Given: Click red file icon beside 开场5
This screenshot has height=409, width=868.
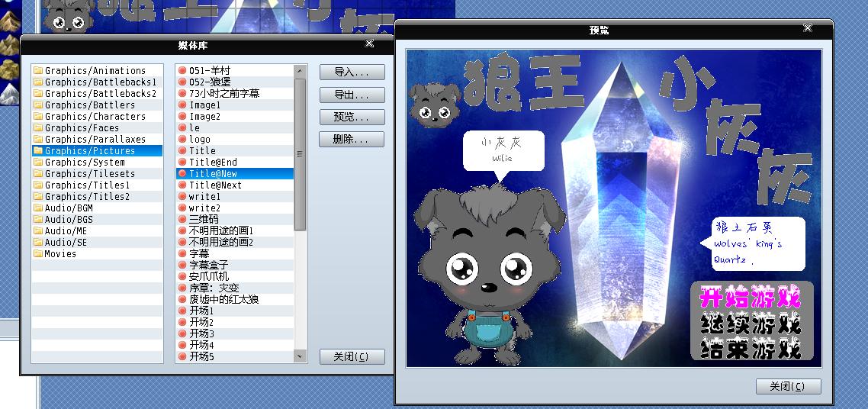Looking at the screenshot, I should tap(182, 356).
